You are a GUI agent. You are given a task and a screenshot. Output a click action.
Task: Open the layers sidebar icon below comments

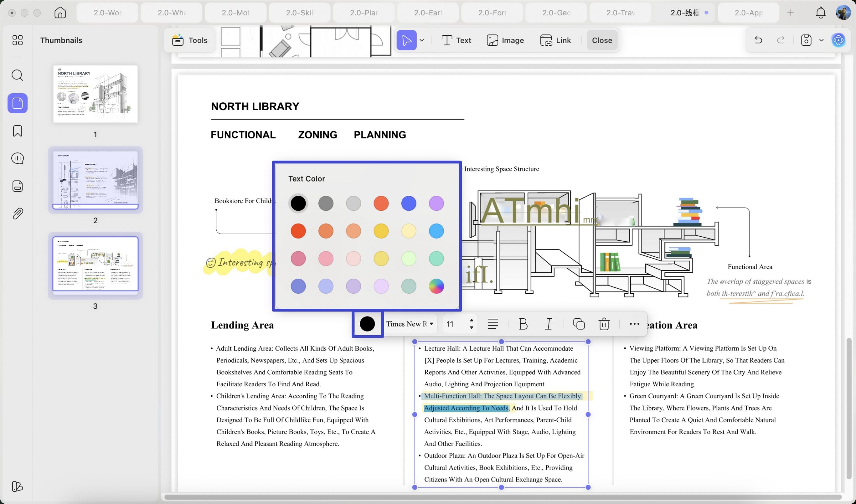pyautogui.click(x=17, y=186)
